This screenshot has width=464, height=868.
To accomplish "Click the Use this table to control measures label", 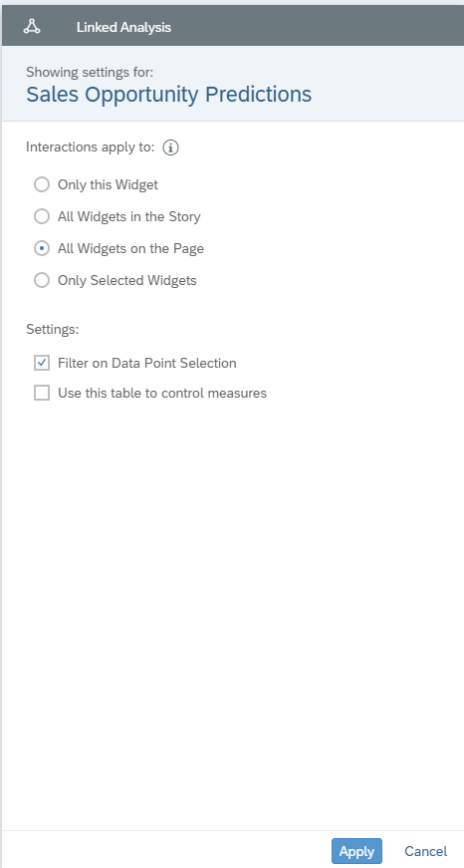I will tap(162, 393).
